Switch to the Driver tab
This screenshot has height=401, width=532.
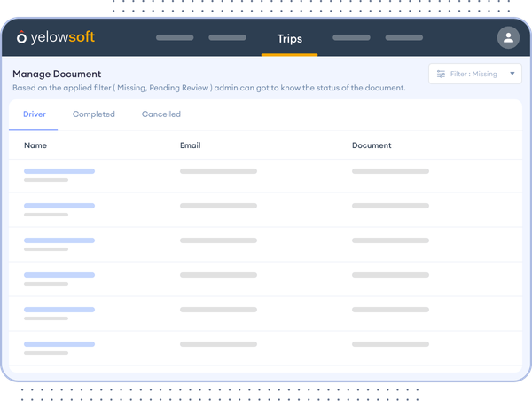[x=35, y=114]
